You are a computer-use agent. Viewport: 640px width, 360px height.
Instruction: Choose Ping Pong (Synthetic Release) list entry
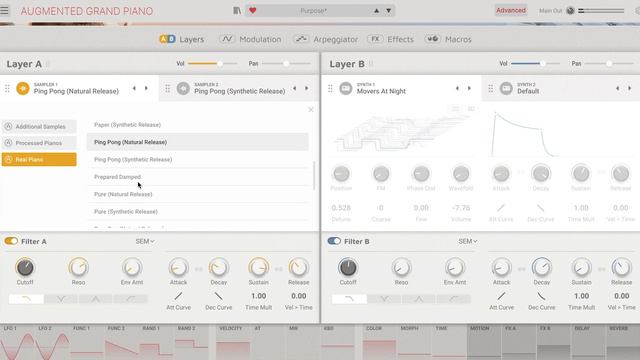pos(198,159)
